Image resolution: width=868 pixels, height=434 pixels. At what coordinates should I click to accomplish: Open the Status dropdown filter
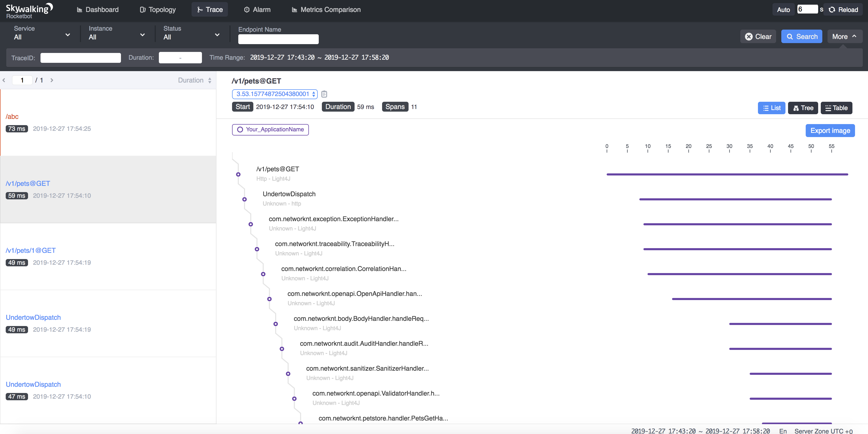pyautogui.click(x=191, y=37)
